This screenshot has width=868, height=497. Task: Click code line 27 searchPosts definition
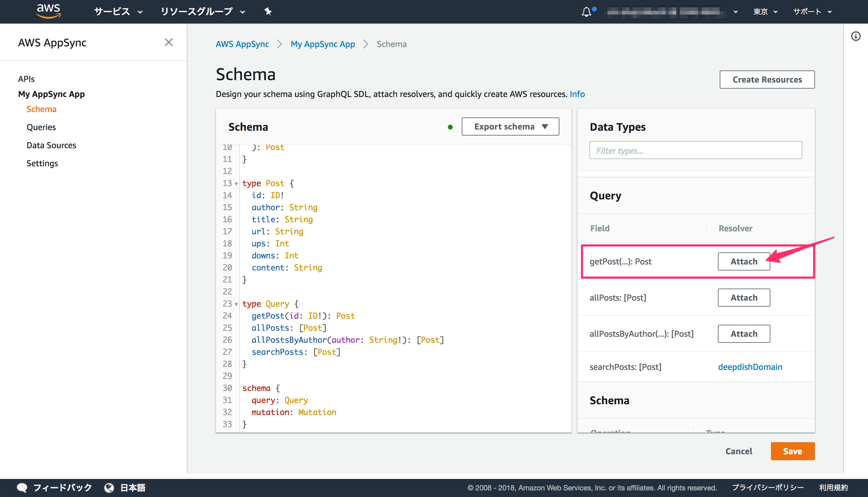296,352
